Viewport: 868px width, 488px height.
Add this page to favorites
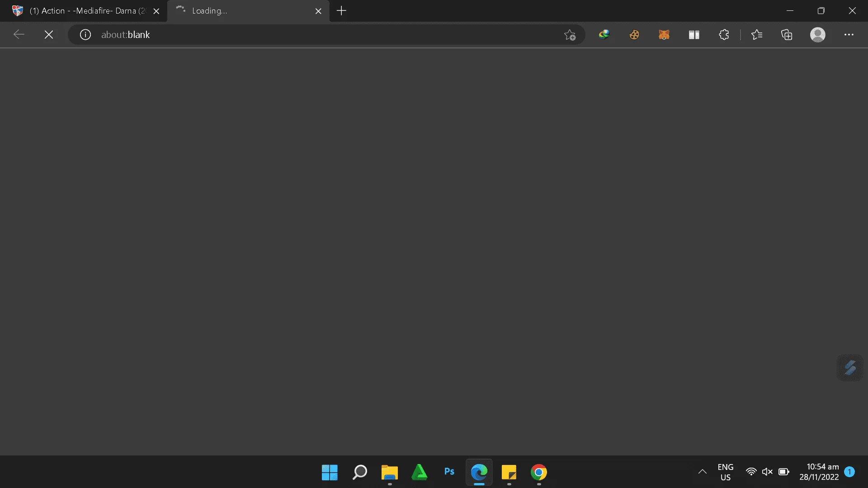pyautogui.click(x=570, y=35)
